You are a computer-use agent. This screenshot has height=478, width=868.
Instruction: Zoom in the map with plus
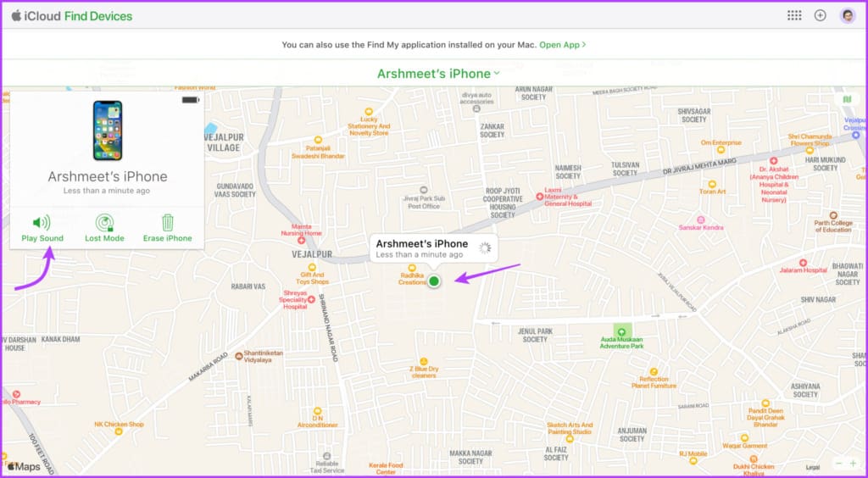click(x=853, y=463)
